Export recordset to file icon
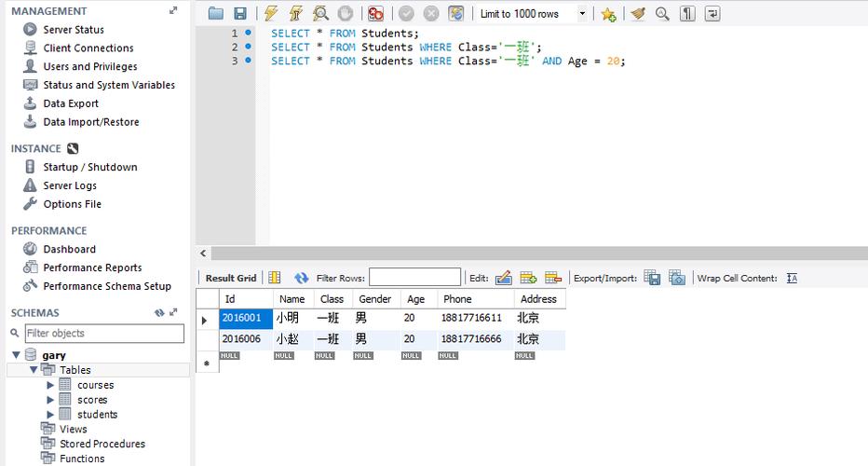The height and width of the screenshot is (466, 868). 652,278
